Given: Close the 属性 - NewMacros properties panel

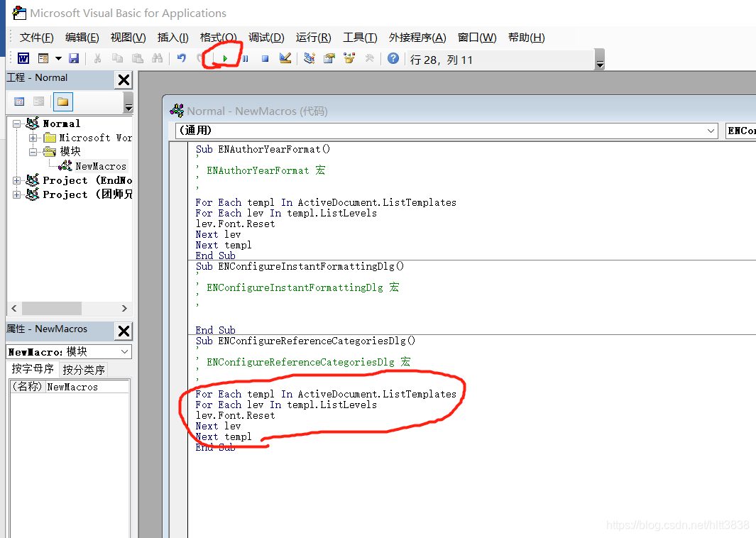Looking at the screenshot, I should click(x=124, y=331).
